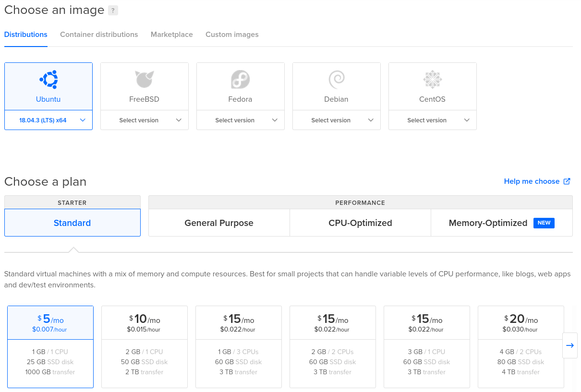Select the Fedora distribution icon
This screenshot has width=581, height=392.
pyautogui.click(x=240, y=79)
